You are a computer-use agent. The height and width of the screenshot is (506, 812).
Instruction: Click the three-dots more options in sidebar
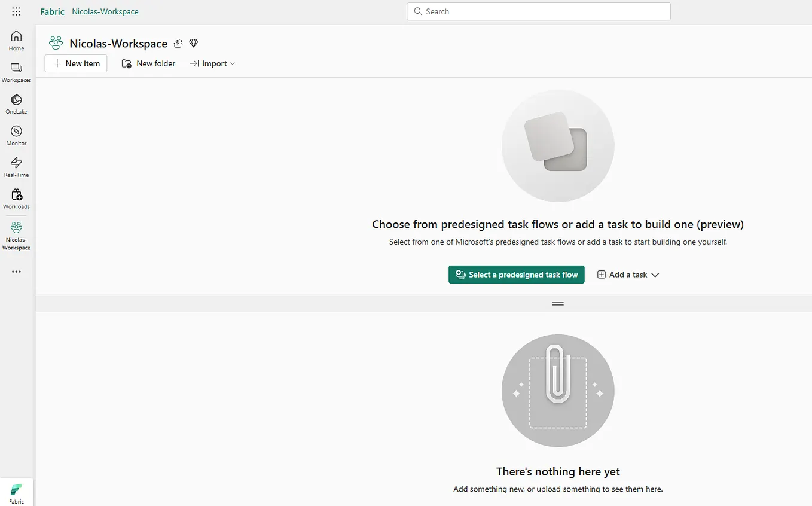pyautogui.click(x=16, y=272)
